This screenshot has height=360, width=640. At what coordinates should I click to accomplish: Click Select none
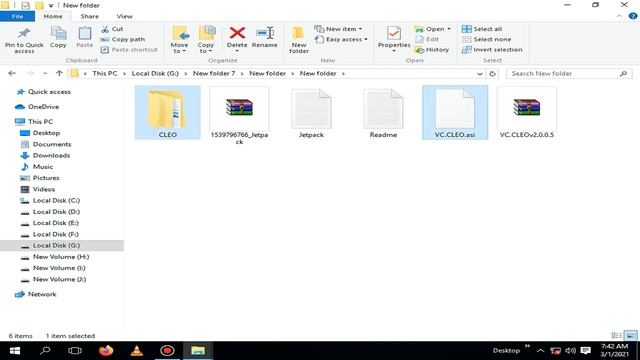[487, 39]
